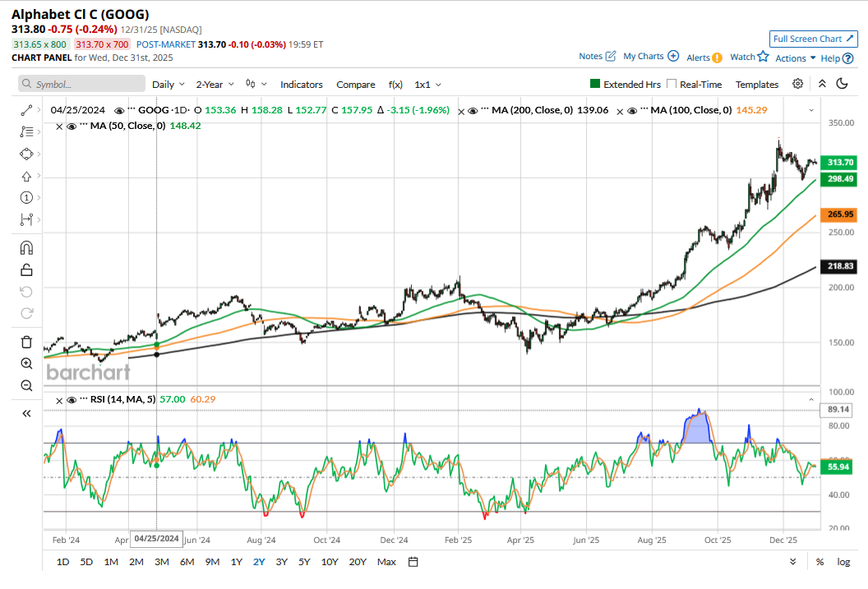The width and height of the screenshot is (868, 589).
Task: Open chart settings gear icon
Action: coord(797,84)
